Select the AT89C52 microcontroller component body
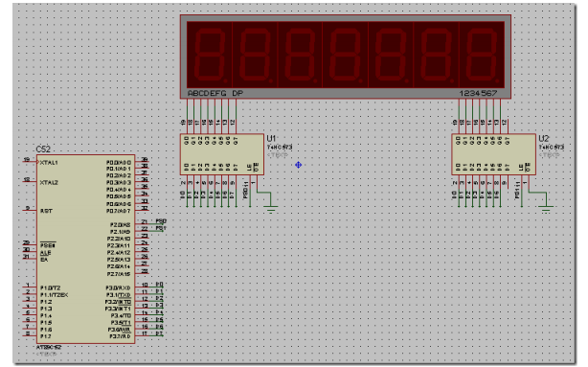The width and height of the screenshot is (588, 367). point(85,249)
